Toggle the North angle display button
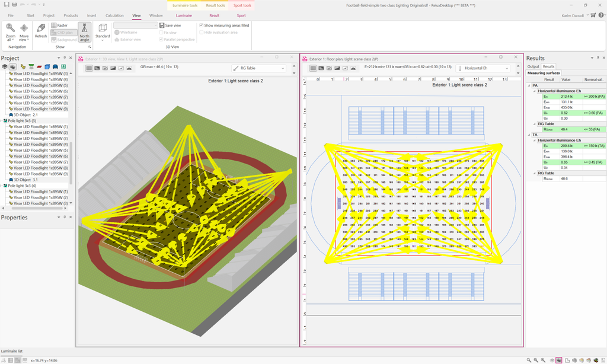Screen dimensions: 607x364 coord(84,32)
